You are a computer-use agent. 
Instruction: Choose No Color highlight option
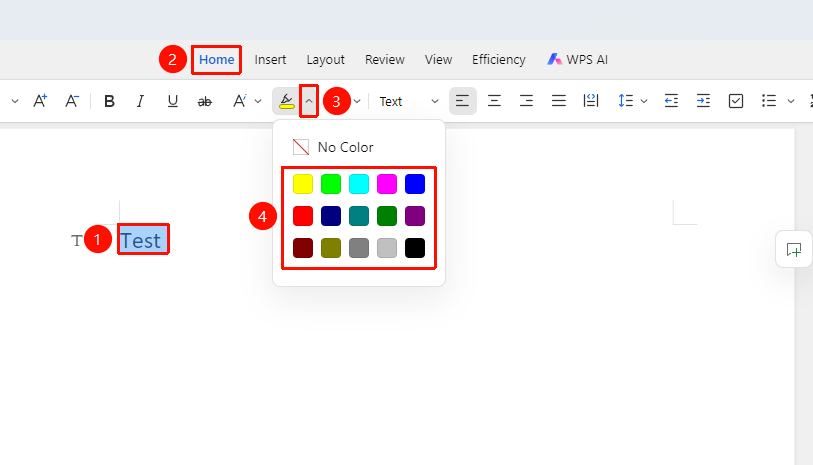[x=333, y=147]
